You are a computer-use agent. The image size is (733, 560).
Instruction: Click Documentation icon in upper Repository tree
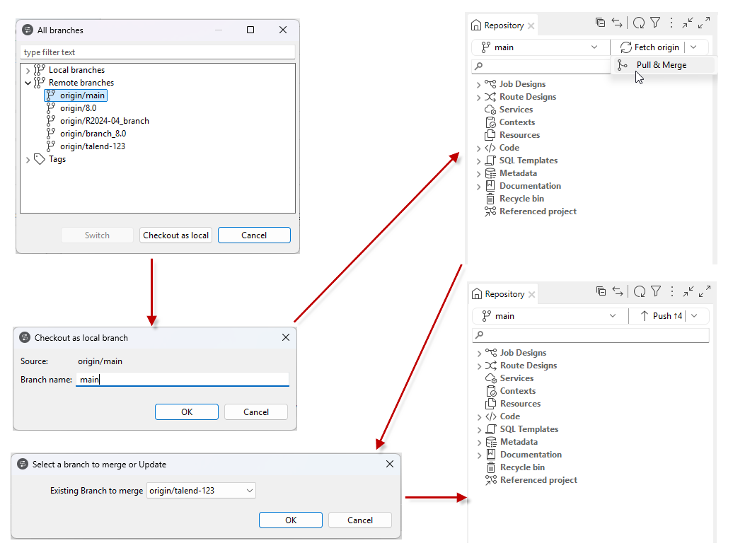490,186
